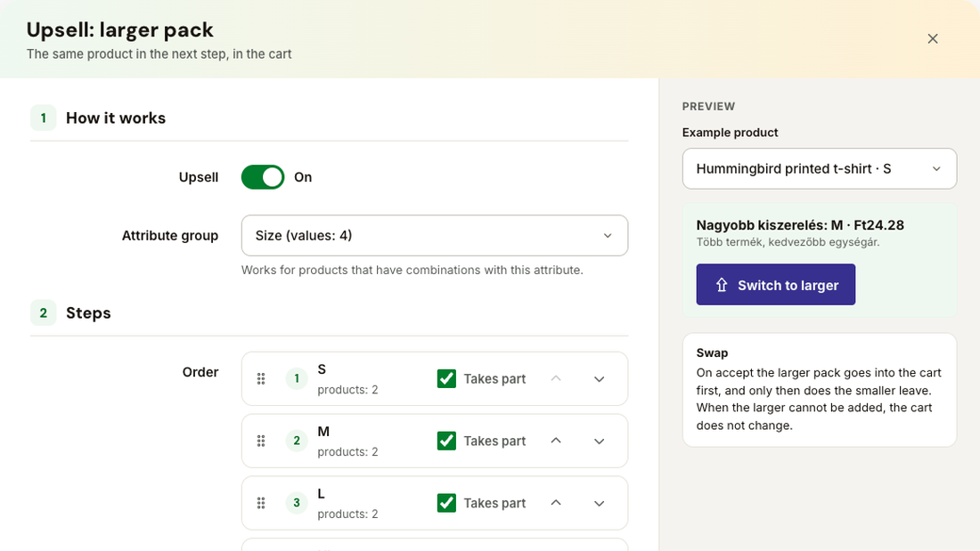
Task: Click the Steps section heading
Action: 88,313
